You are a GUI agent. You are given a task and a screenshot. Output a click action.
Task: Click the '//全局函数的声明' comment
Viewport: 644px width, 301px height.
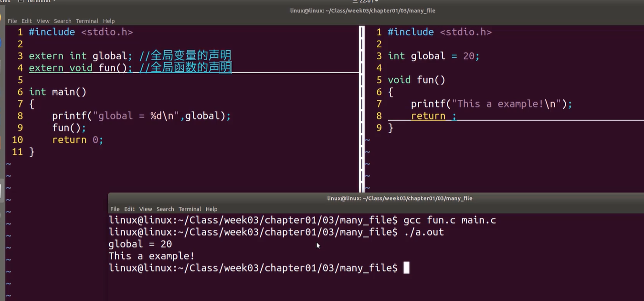(x=185, y=68)
